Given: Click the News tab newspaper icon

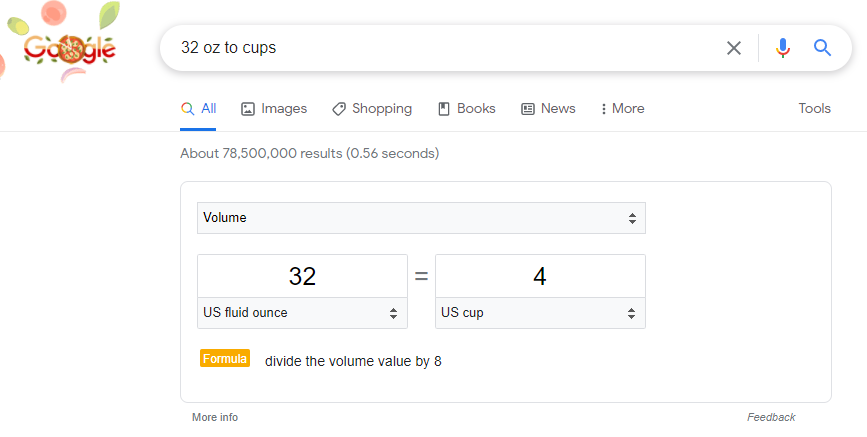Looking at the screenshot, I should pos(528,109).
